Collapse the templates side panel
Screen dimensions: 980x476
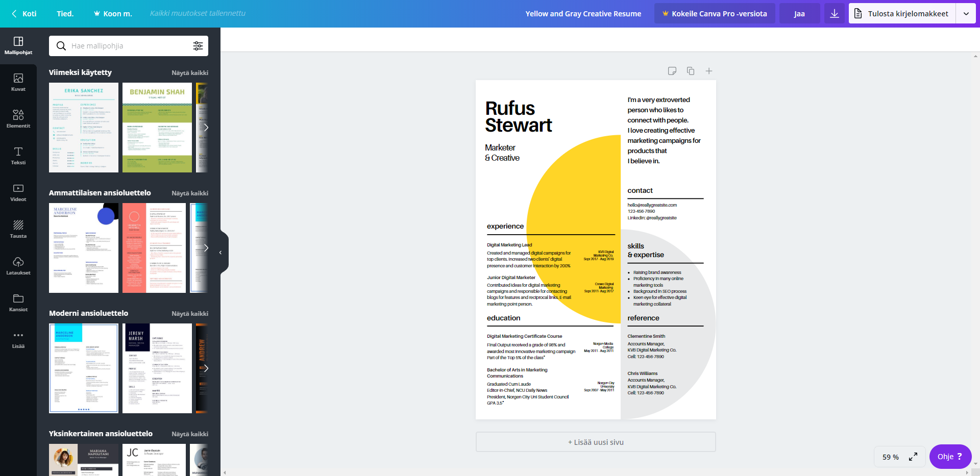[220, 253]
